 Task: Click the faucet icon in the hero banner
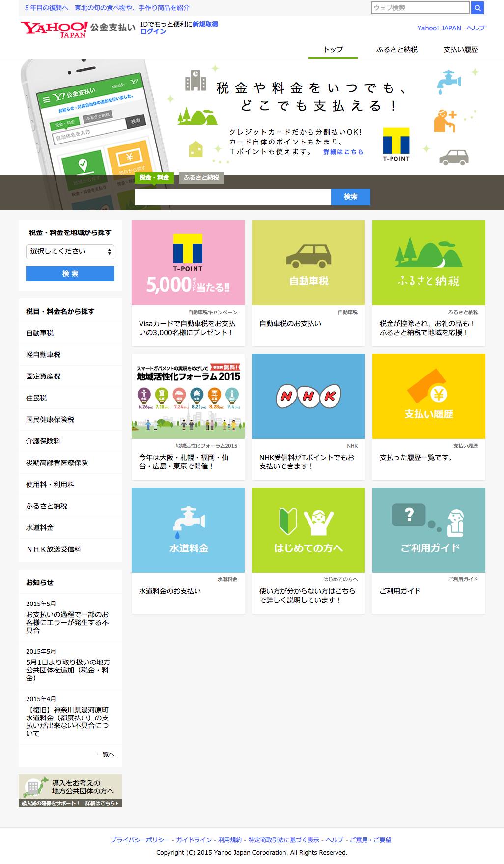448,82
